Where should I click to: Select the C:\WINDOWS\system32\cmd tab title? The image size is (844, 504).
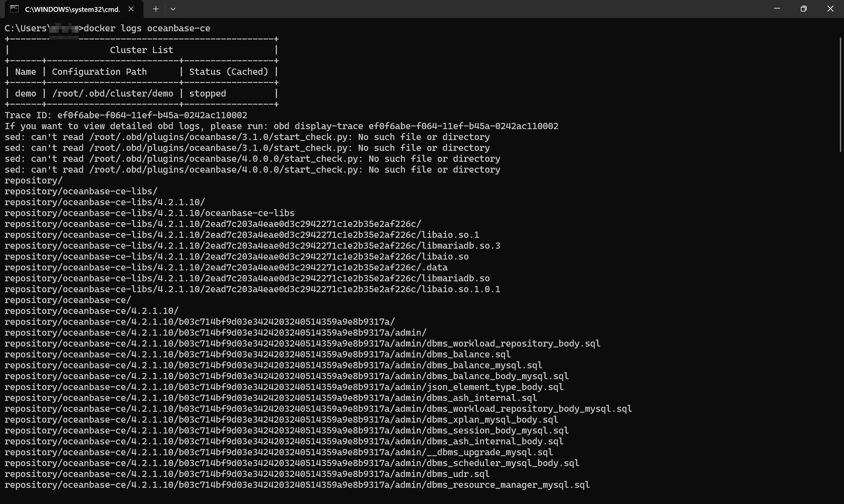coord(73,9)
